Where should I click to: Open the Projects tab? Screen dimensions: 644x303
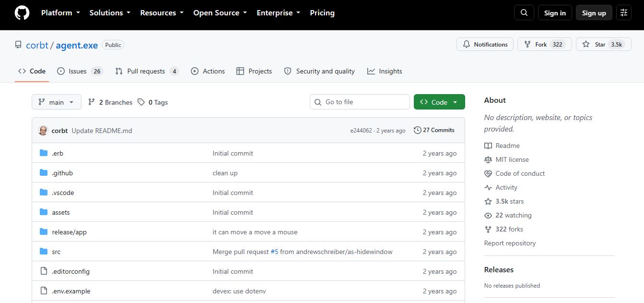(254, 71)
